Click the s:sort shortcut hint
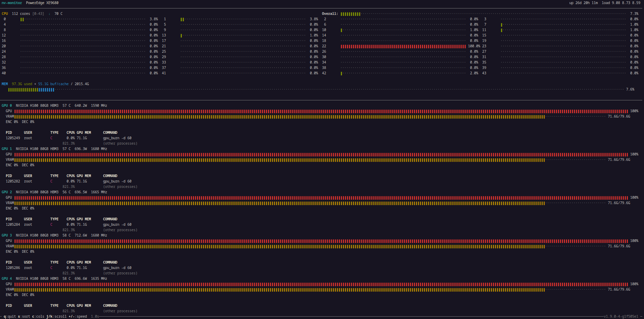Screen dimensions: 644x319 24,317
